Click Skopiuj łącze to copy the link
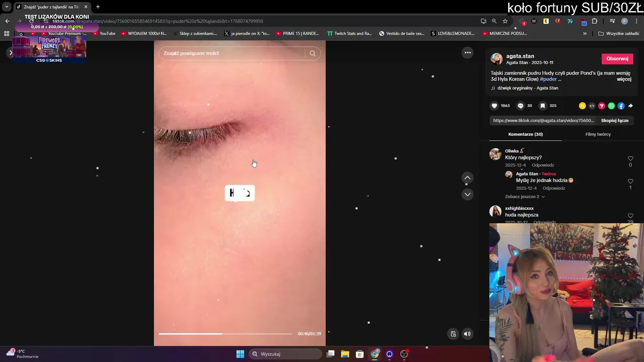 point(614,121)
